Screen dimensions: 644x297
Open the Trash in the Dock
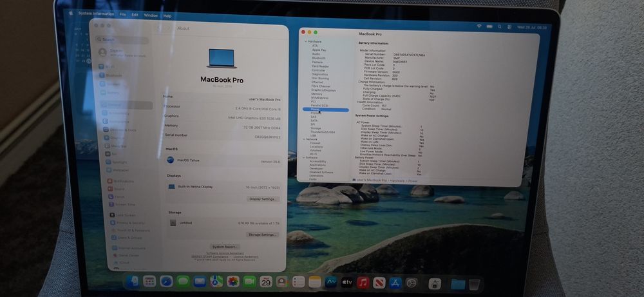[475, 284]
